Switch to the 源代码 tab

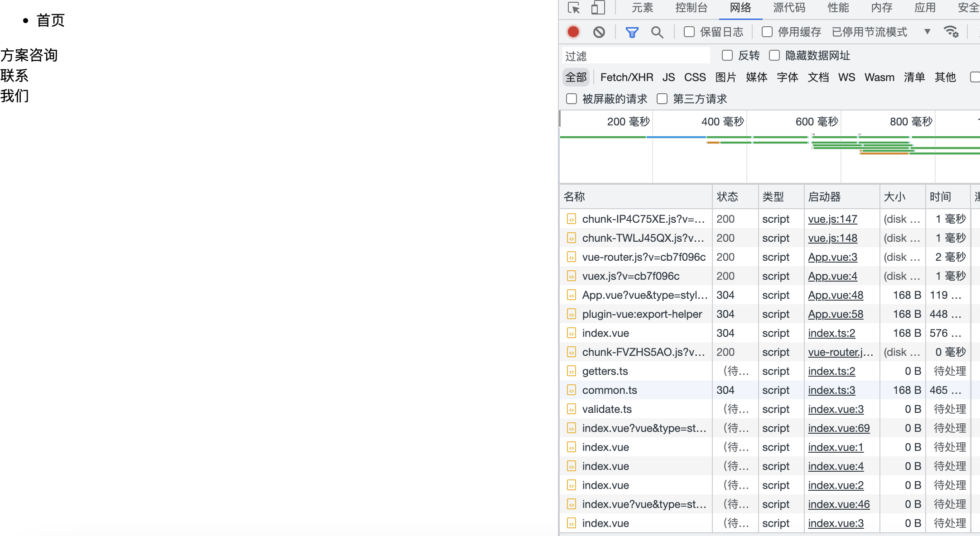[x=789, y=8]
